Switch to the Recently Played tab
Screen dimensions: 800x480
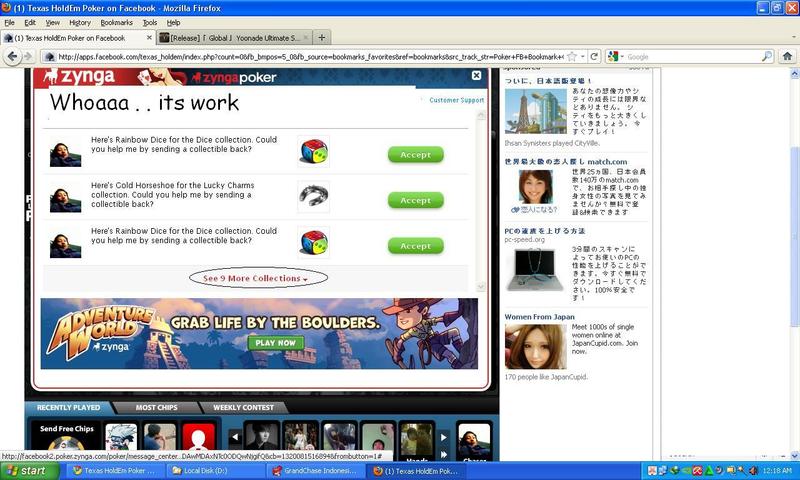[x=68, y=408]
